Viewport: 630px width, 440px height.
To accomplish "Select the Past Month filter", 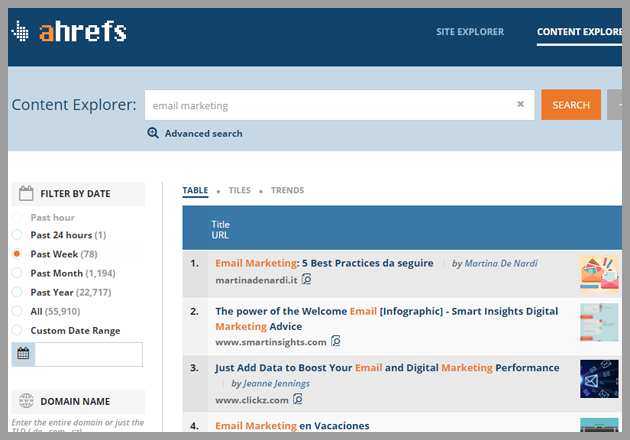I will [17, 273].
